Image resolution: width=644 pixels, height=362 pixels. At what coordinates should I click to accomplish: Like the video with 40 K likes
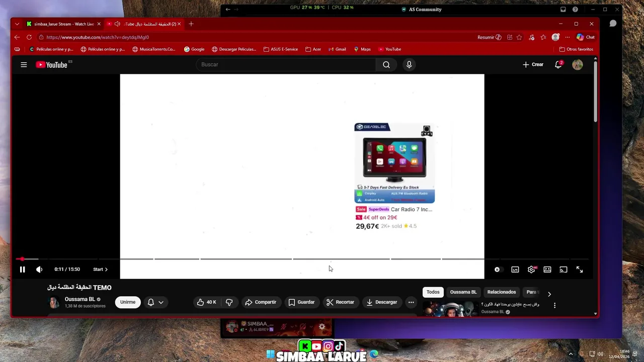[x=206, y=302]
